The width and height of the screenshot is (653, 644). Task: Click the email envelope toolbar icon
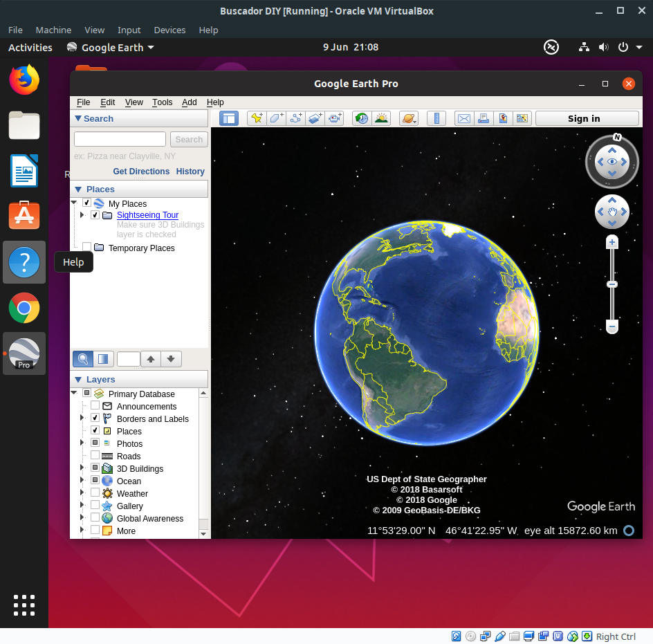click(464, 118)
